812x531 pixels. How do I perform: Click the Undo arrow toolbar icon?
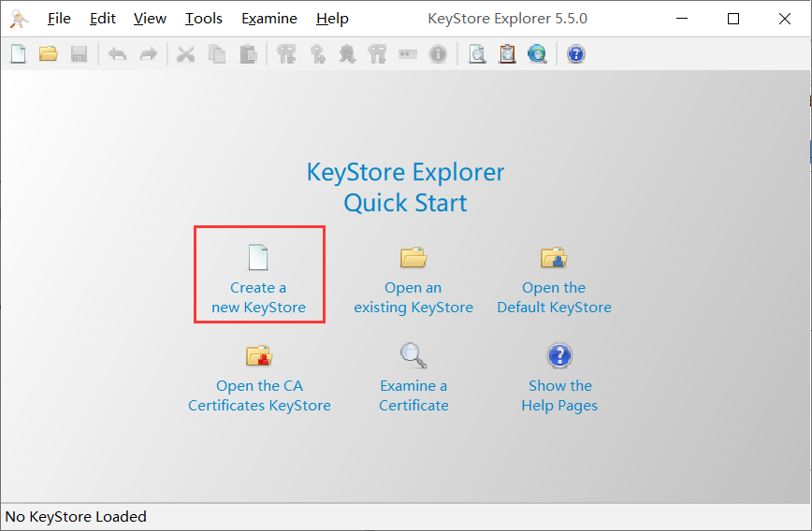coord(118,54)
